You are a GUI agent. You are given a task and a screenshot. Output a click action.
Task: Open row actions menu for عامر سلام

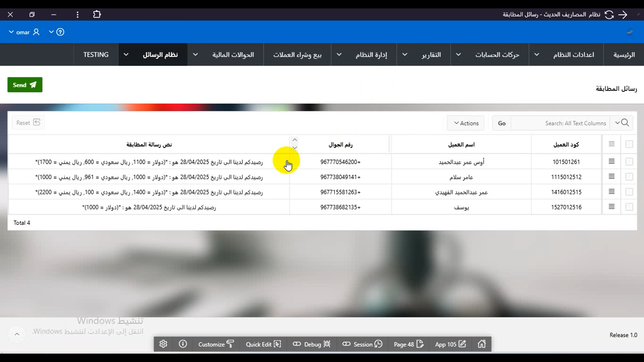pyautogui.click(x=611, y=176)
